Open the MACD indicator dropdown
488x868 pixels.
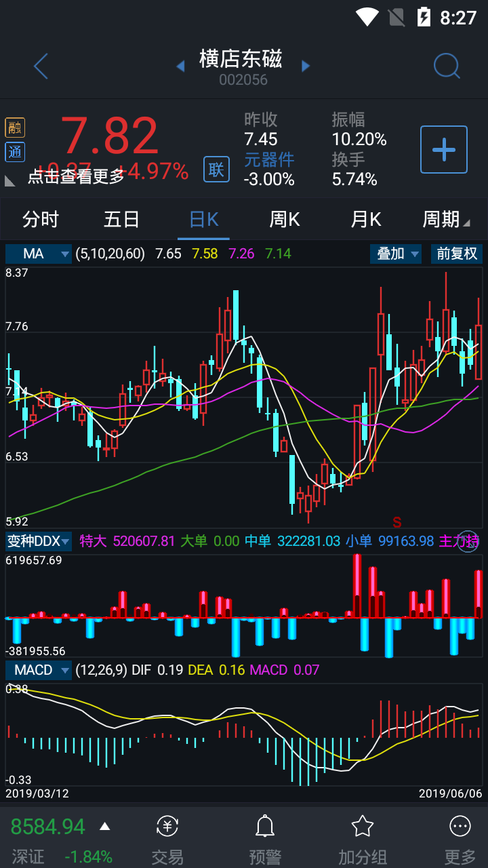coord(39,670)
